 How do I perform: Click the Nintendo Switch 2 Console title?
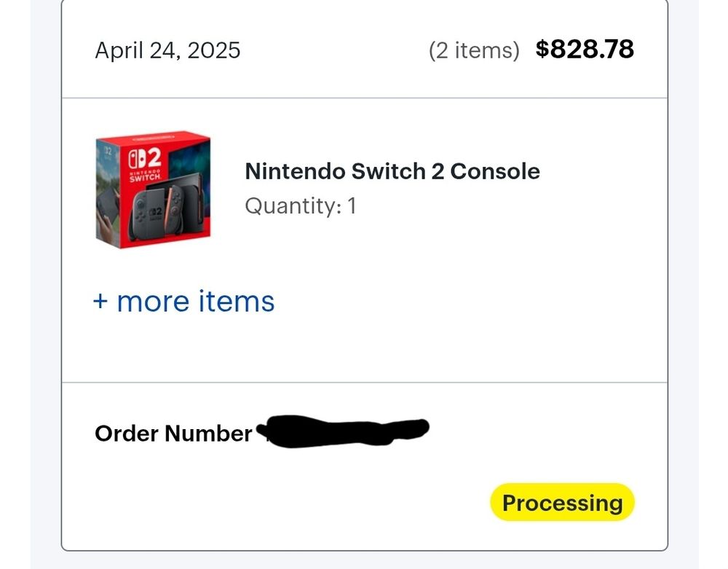click(392, 171)
